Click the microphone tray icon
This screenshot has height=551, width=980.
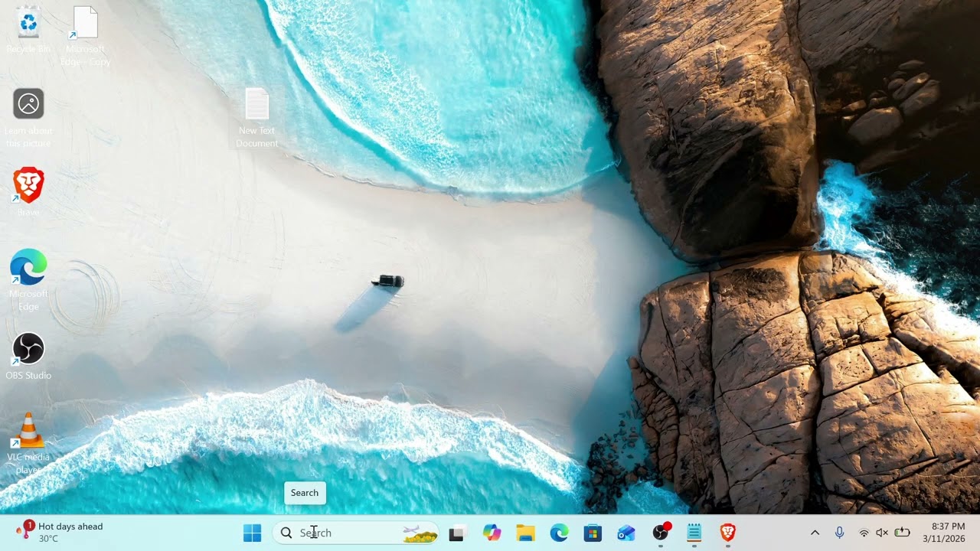840,533
